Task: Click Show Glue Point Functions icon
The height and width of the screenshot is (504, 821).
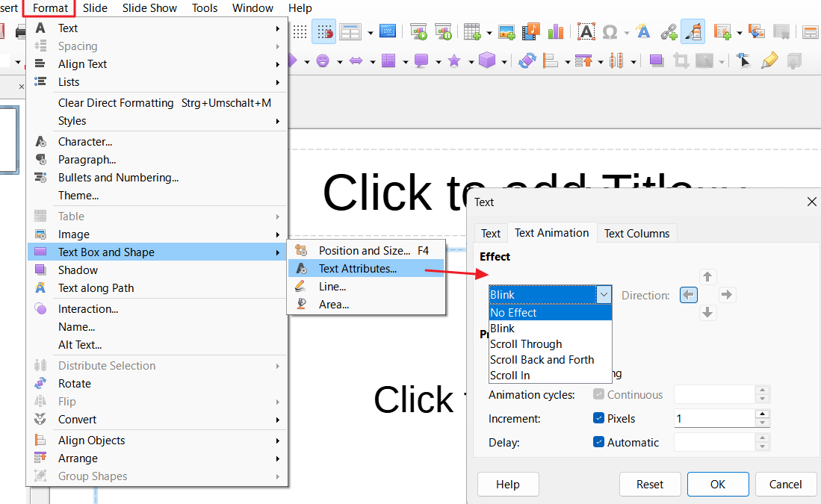Action: point(769,60)
